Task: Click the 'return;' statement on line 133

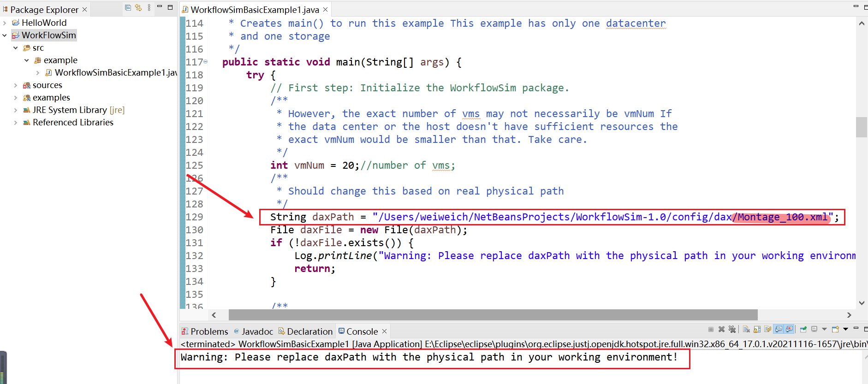Action: coord(315,269)
